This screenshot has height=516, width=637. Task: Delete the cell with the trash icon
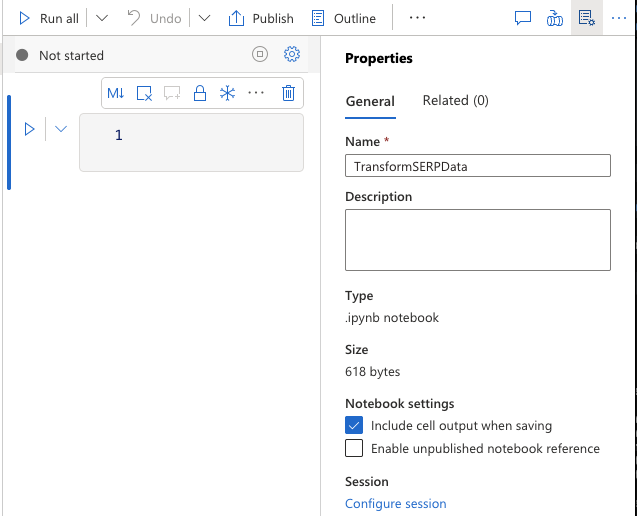tap(288, 93)
